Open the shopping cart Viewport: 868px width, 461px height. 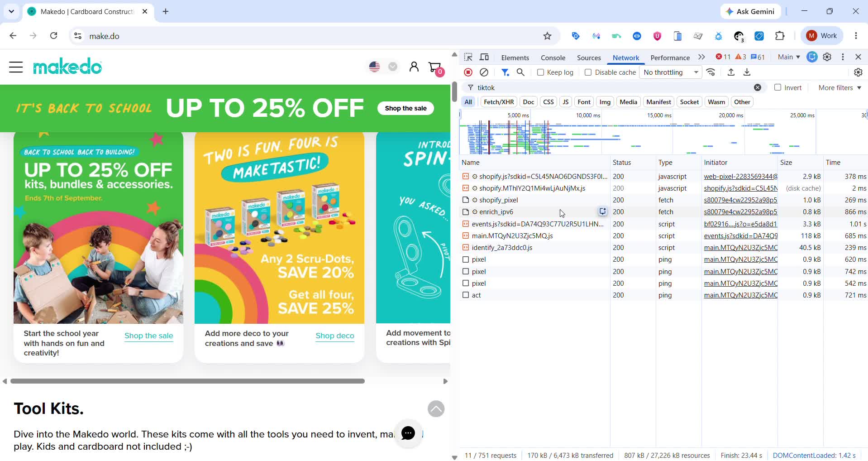tap(436, 68)
